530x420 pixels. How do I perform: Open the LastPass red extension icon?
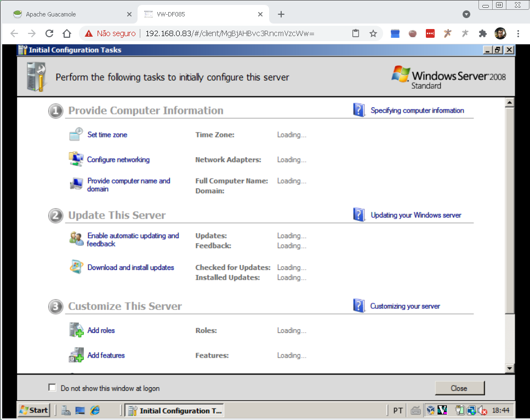(430, 33)
